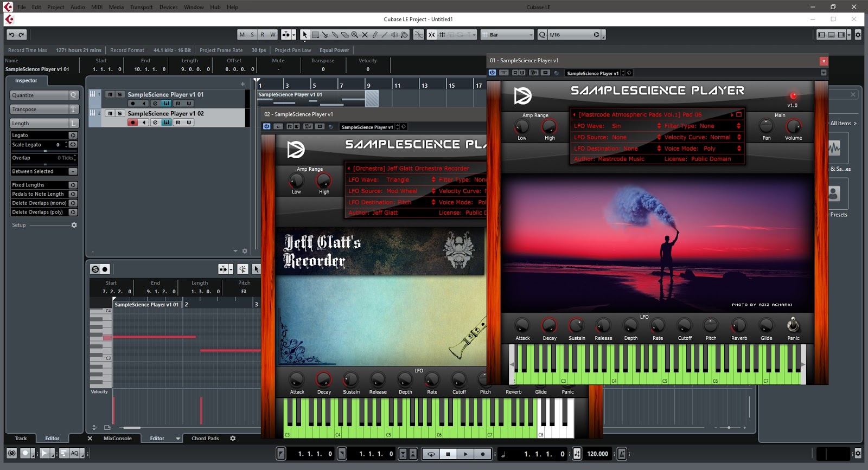
Task: Mute track SampleScience Player v1 01
Action: 110,94
